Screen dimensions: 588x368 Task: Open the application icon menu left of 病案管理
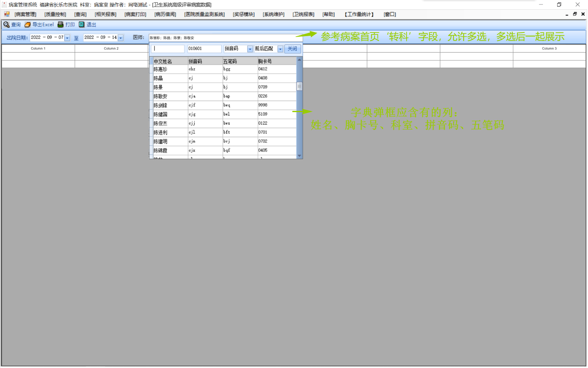click(x=7, y=14)
